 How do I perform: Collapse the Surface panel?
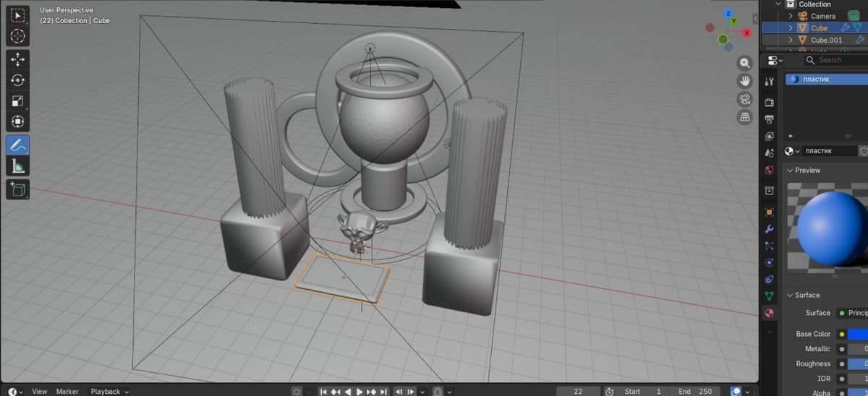[790, 295]
